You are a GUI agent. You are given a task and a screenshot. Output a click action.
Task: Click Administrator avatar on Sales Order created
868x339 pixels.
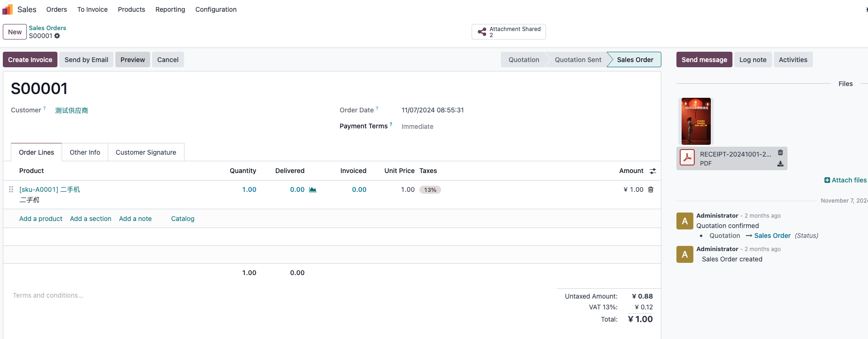[x=685, y=254]
